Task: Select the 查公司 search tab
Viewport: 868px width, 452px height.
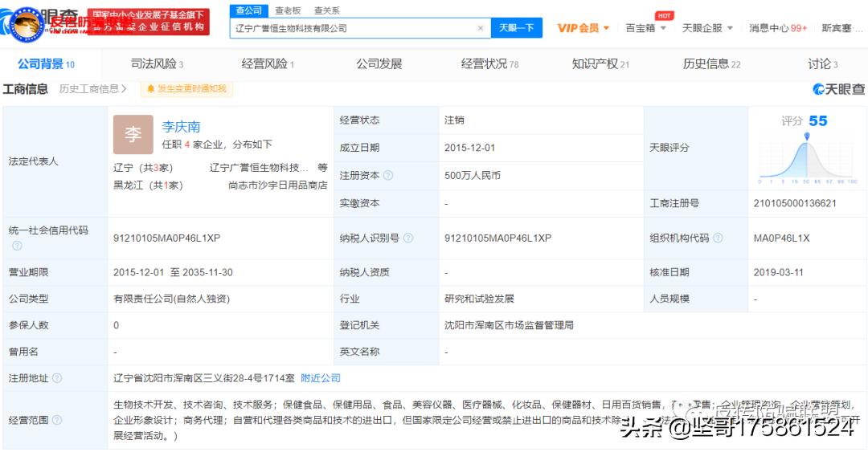Action: 249,10
